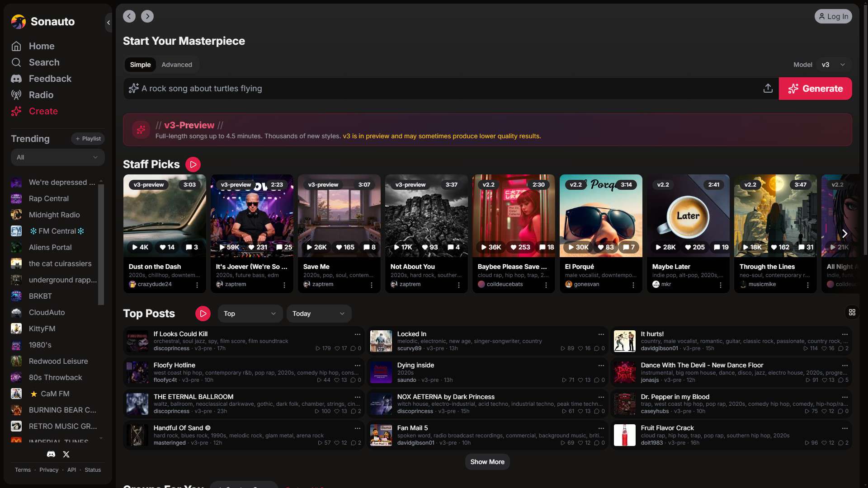Open more options for Dying inside
The image size is (868, 488).
pyautogui.click(x=601, y=366)
